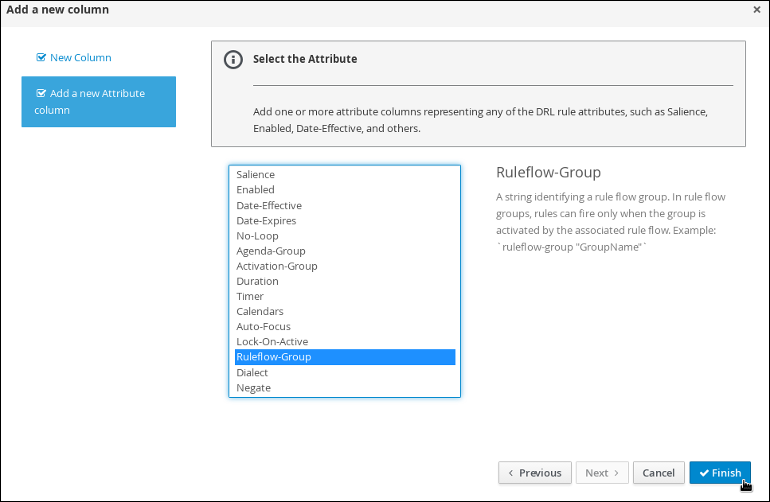Choose Lock-On-Active in the list

[x=345, y=341]
